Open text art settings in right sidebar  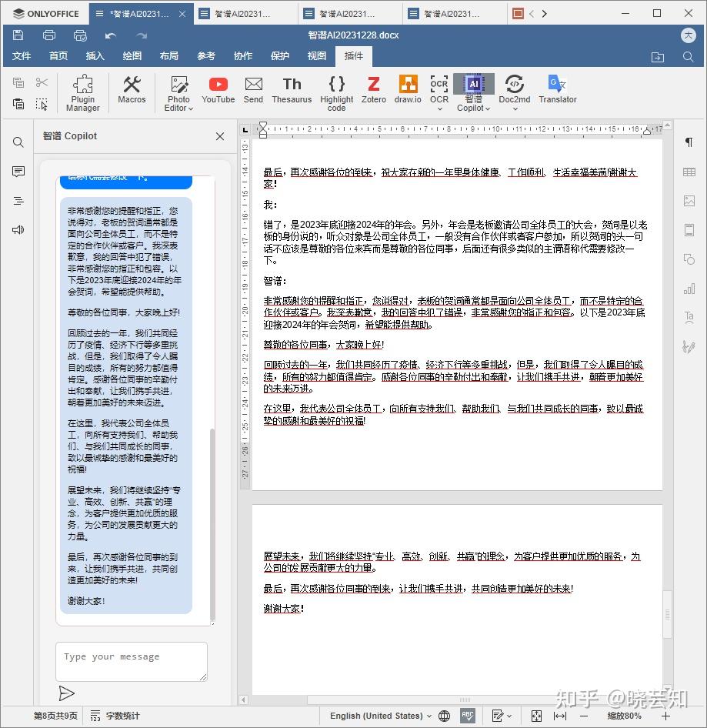(689, 318)
